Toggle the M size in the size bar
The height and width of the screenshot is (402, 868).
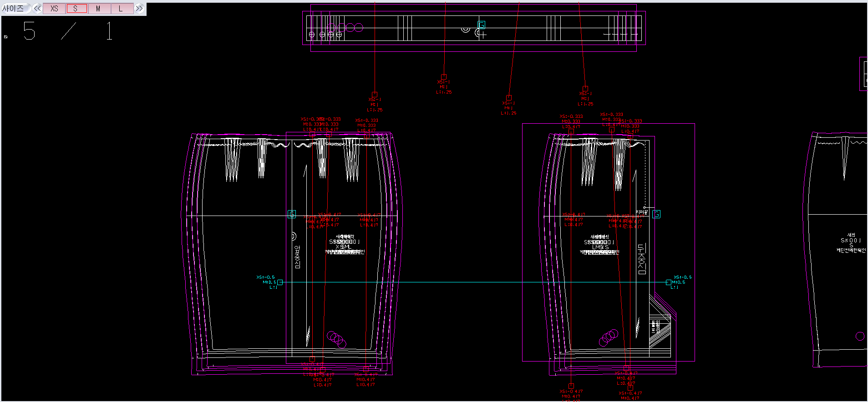98,9
